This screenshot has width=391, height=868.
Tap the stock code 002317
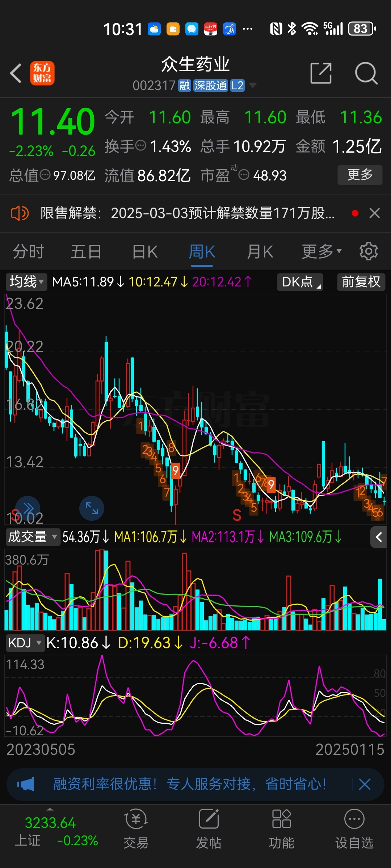click(154, 86)
